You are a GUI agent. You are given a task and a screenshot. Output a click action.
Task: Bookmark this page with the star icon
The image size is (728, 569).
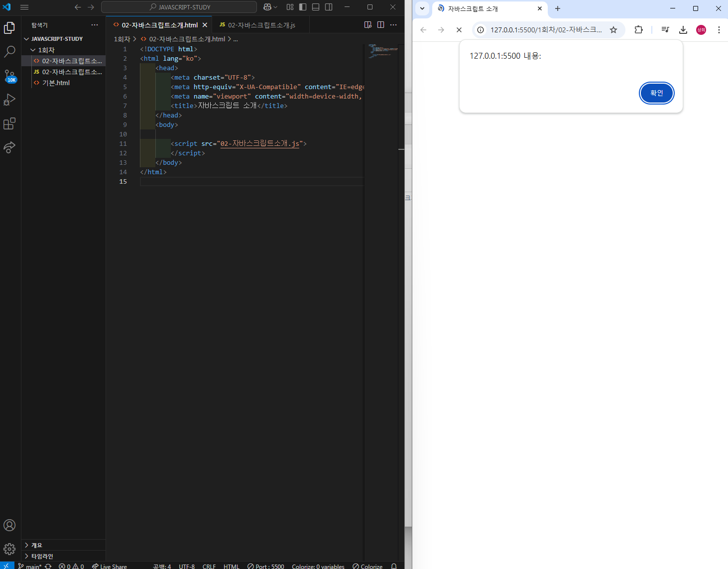click(x=613, y=30)
